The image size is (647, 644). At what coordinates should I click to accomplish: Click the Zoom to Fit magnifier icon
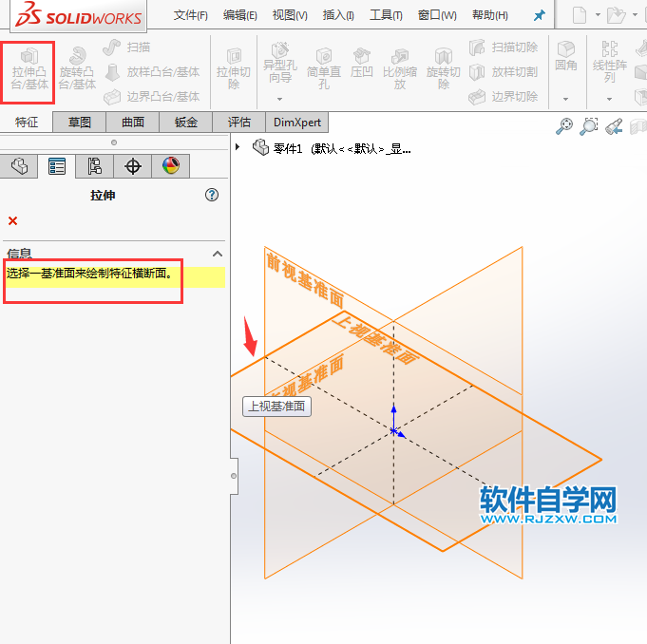click(565, 126)
